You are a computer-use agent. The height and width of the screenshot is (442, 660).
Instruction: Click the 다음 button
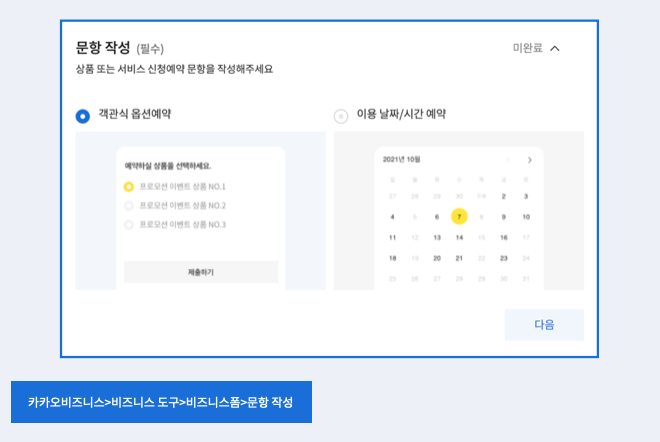click(544, 325)
